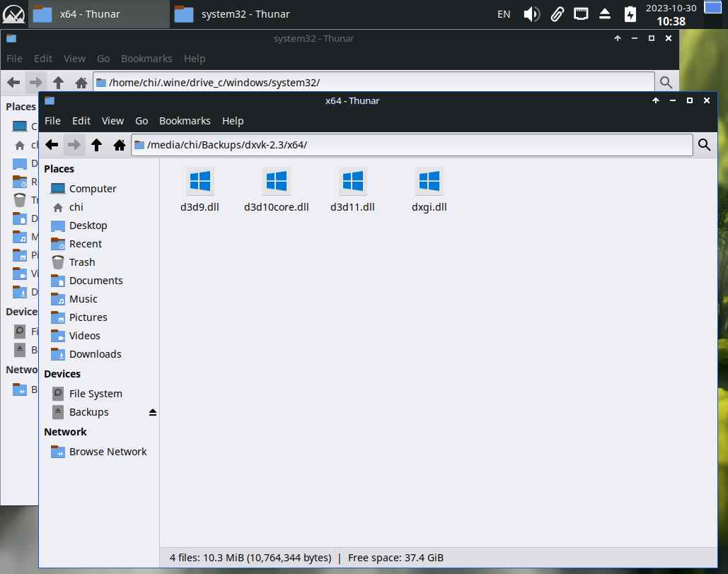Click the search icon in system32 window

(x=666, y=83)
